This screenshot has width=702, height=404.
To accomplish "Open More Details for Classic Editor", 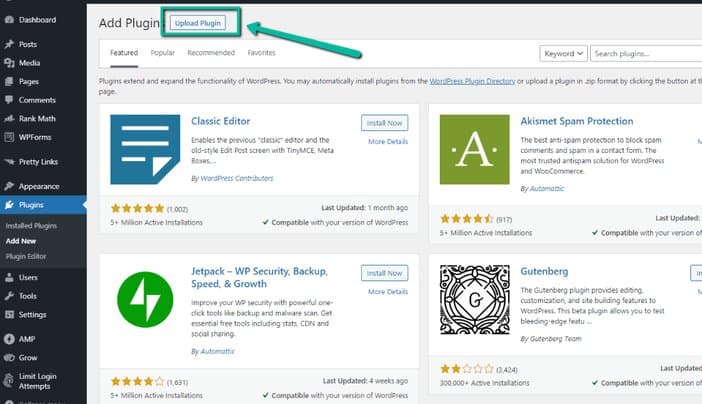I will tap(388, 142).
